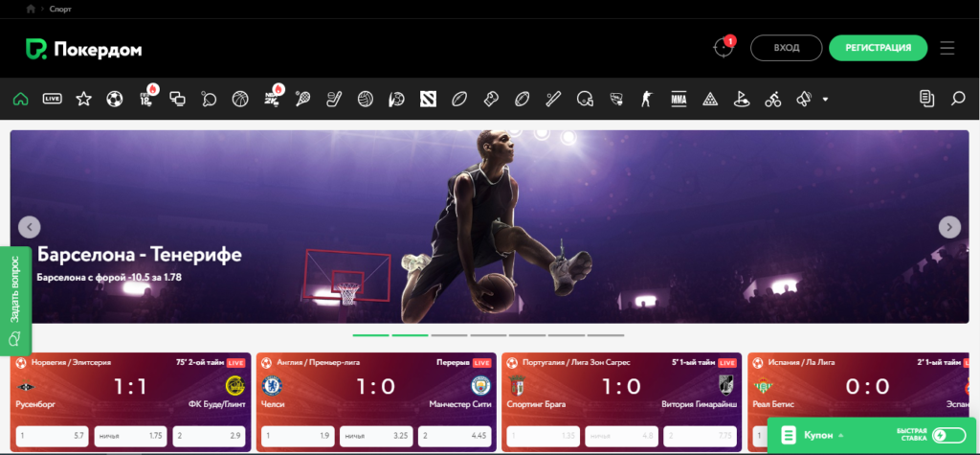
Task: Select the basketball sport icon
Action: click(240, 99)
